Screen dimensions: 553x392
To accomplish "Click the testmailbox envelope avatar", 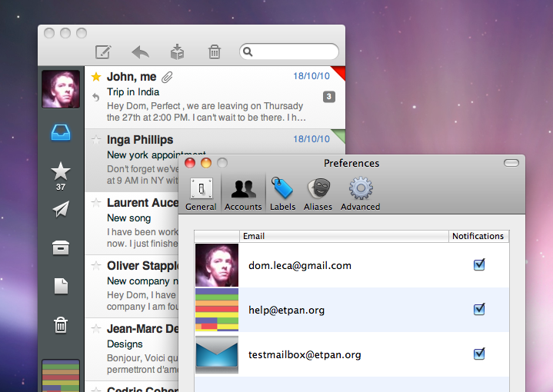I will (217, 354).
